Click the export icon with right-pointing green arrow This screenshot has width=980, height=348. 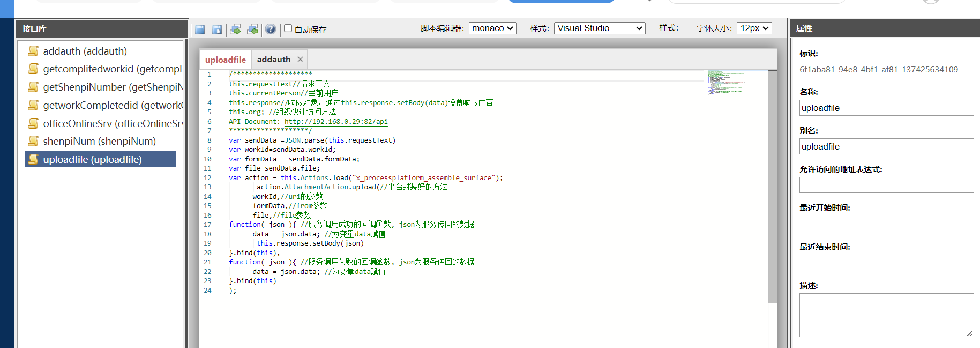235,29
